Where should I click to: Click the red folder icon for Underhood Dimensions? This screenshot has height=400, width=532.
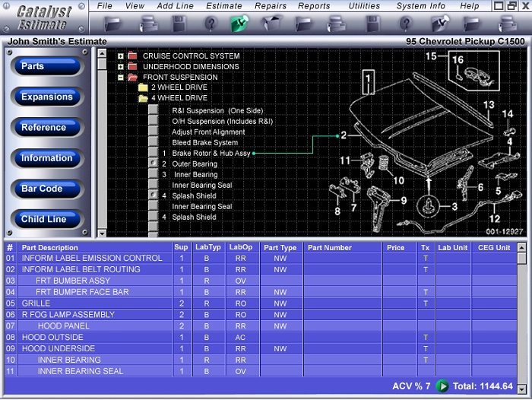point(132,67)
